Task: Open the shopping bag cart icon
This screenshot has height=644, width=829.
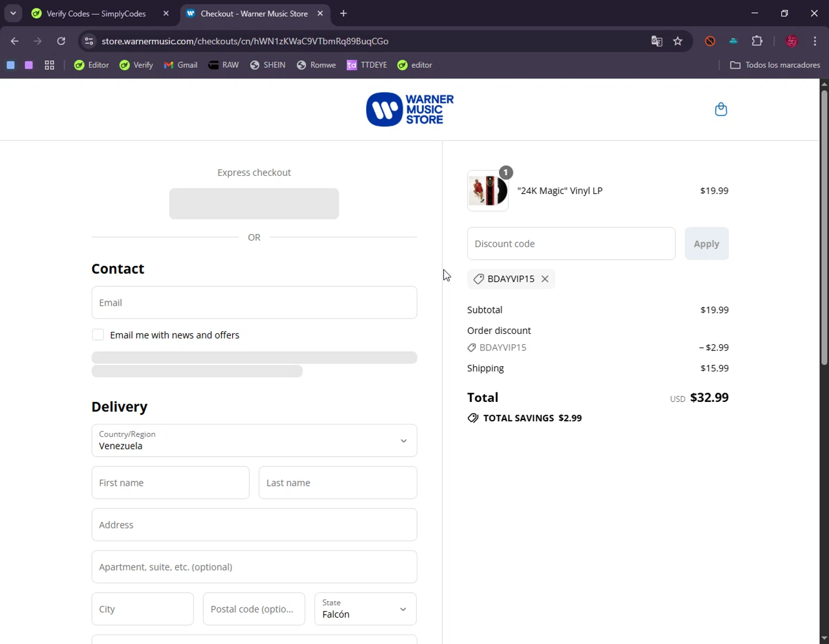Action: point(721,109)
